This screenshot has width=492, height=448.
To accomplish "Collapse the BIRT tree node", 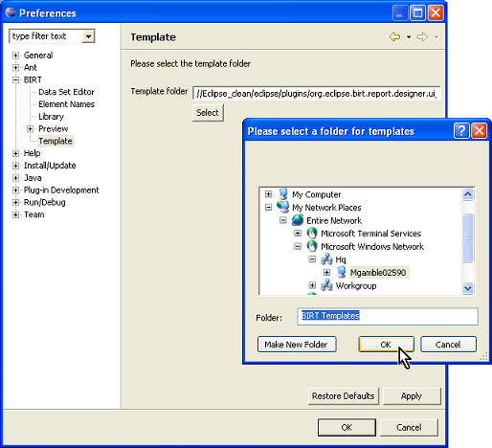I will click(x=15, y=79).
